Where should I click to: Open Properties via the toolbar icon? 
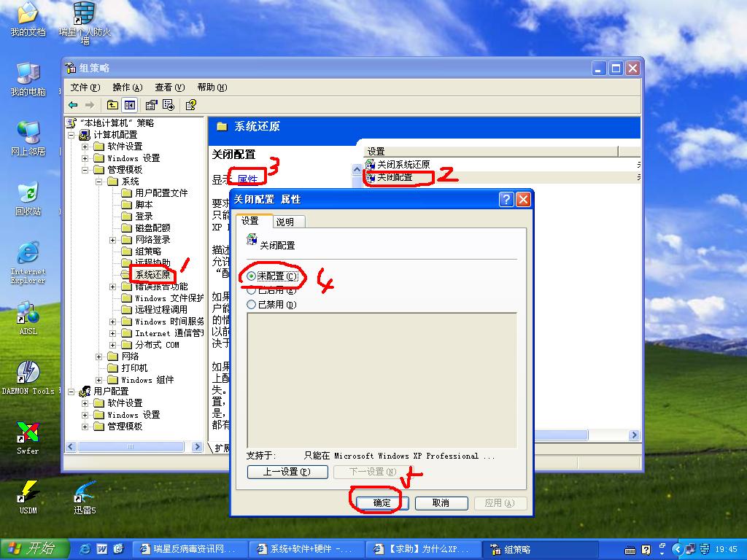[x=152, y=105]
